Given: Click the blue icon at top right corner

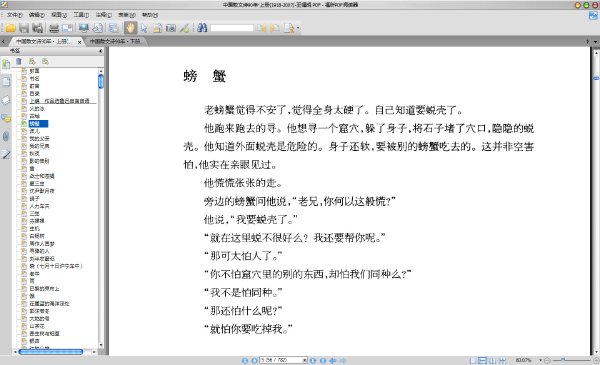Looking at the screenshot, I should (593, 16).
